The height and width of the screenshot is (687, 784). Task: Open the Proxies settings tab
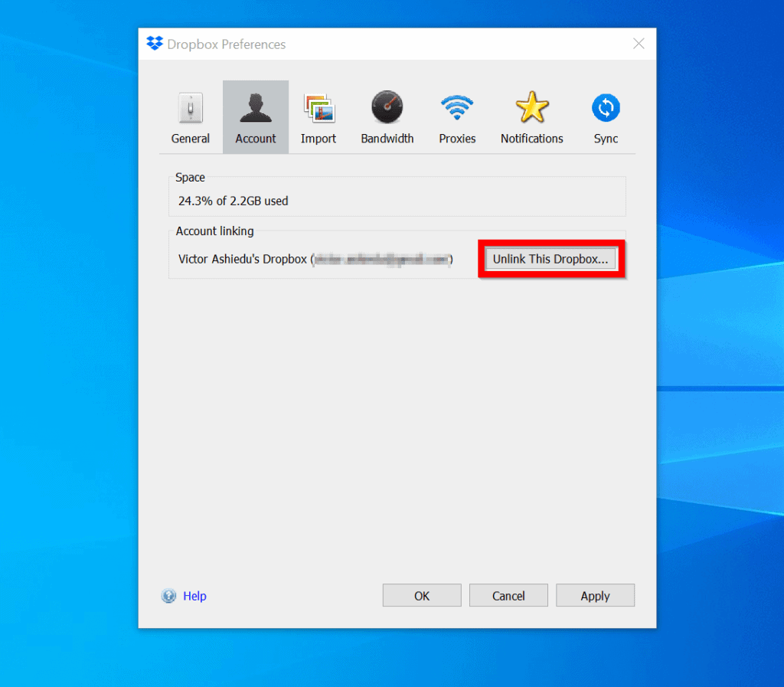457,117
